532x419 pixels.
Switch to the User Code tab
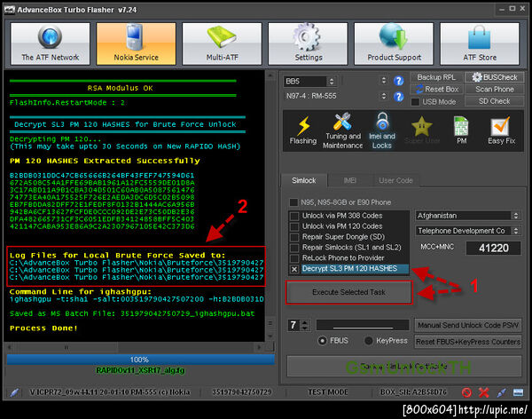coord(395,180)
